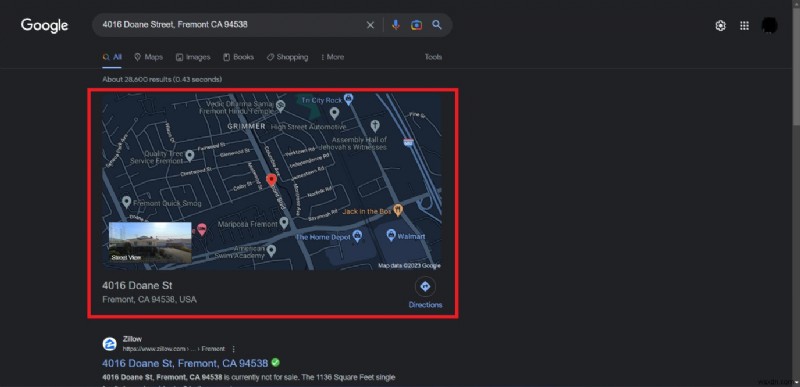Select the All results tab

[x=112, y=57]
